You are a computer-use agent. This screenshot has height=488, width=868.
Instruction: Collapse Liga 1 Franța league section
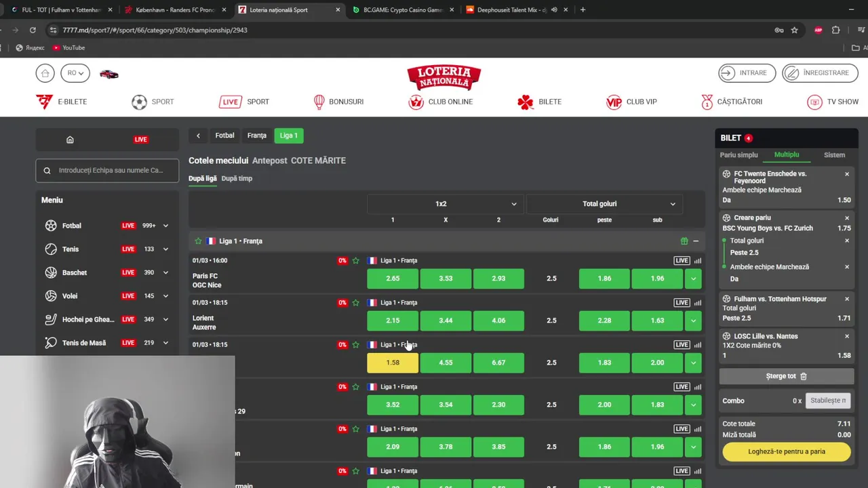pyautogui.click(x=696, y=241)
